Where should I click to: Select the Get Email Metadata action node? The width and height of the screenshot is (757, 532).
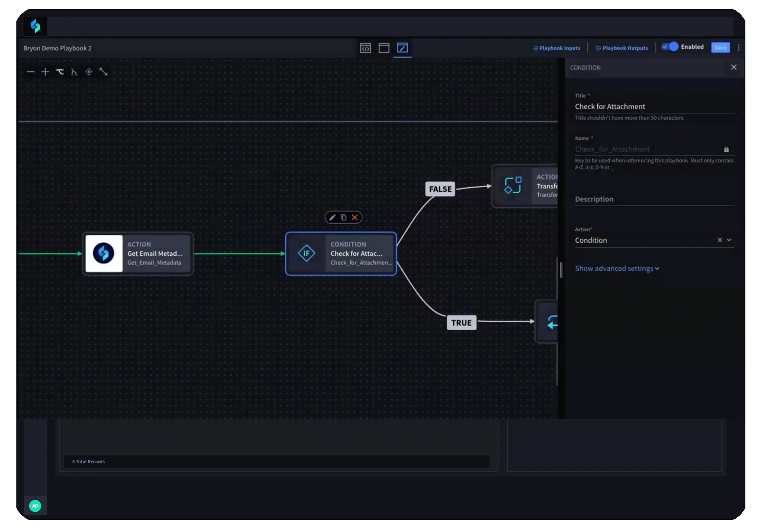(138, 254)
